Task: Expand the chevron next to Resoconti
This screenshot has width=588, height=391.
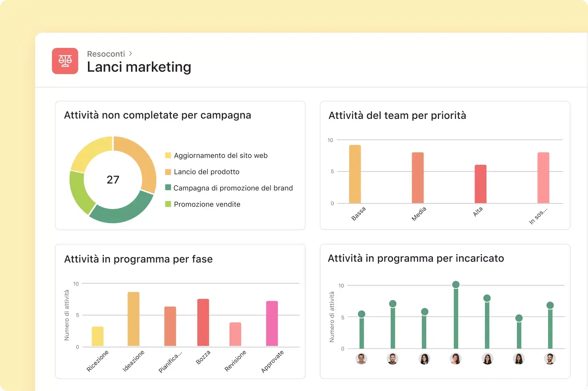Action: pyautogui.click(x=130, y=53)
